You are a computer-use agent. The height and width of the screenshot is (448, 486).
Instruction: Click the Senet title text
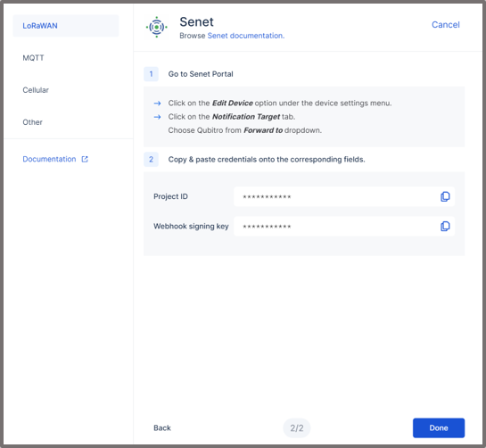[196, 22]
